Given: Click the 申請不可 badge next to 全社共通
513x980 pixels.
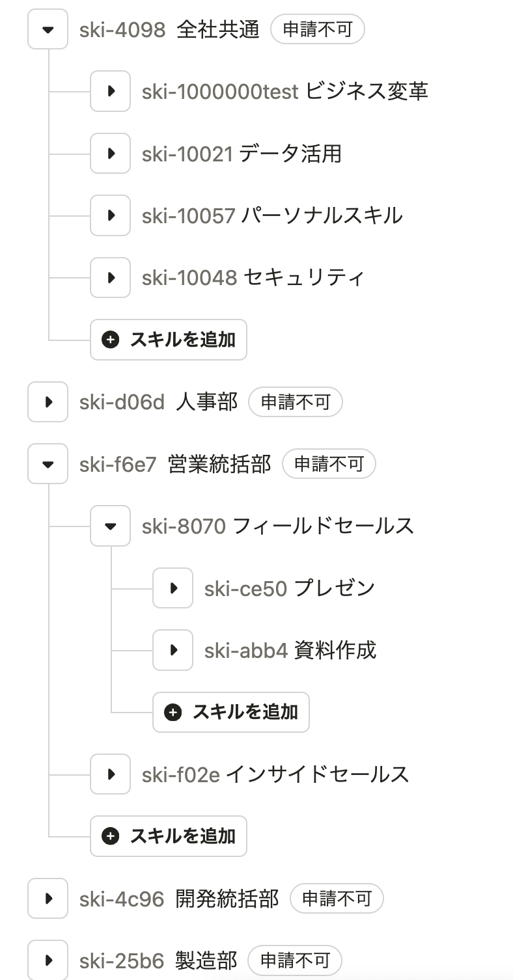Looking at the screenshot, I should [317, 30].
